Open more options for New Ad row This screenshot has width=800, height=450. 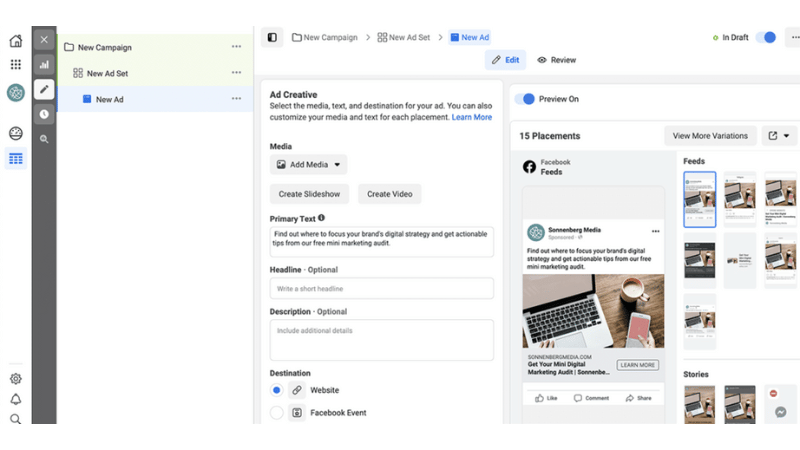coord(236,98)
